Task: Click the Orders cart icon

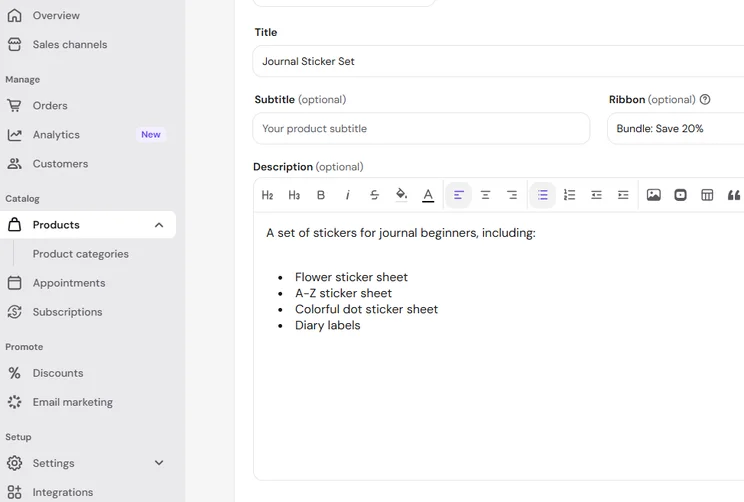Action: 15,105
